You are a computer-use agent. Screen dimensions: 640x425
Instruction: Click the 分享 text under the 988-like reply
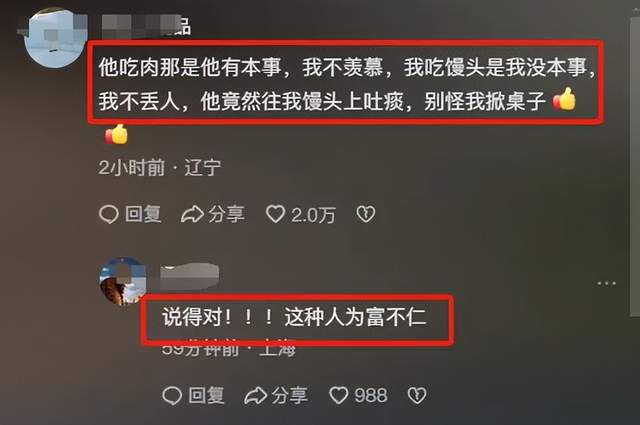(x=290, y=395)
